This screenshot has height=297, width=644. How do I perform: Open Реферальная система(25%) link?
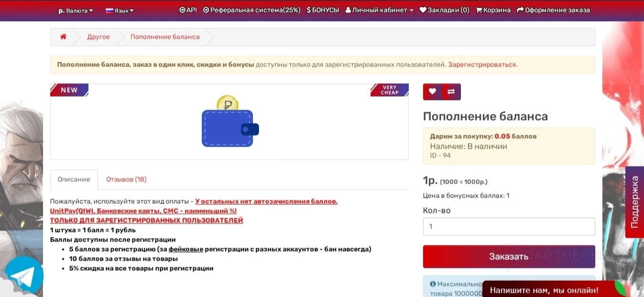pyautogui.click(x=252, y=10)
